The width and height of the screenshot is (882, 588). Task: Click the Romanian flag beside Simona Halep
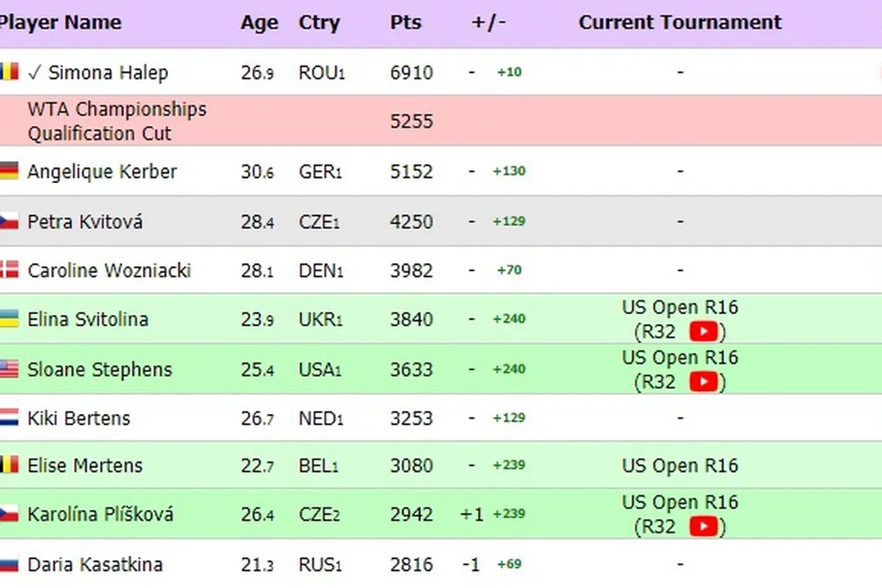point(9,72)
